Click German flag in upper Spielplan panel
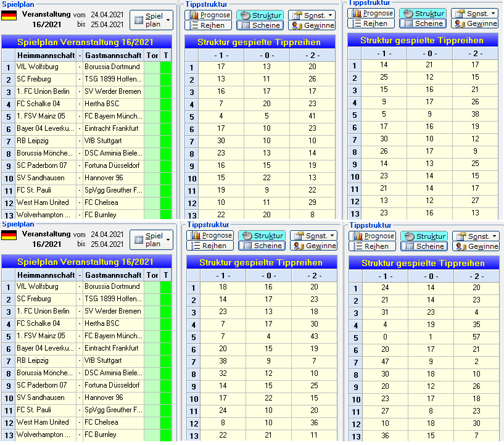This screenshot has width=504, height=445. (x=9, y=15)
